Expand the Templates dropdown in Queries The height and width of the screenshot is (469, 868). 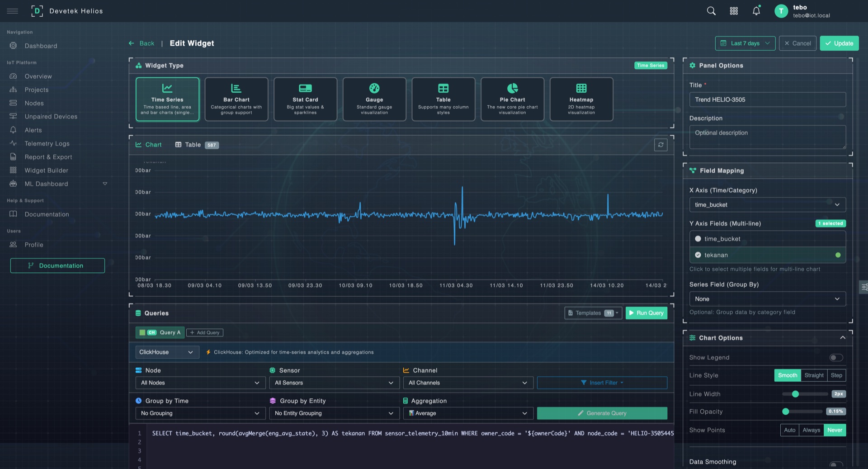pyautogui.click(x=592, y=313)
